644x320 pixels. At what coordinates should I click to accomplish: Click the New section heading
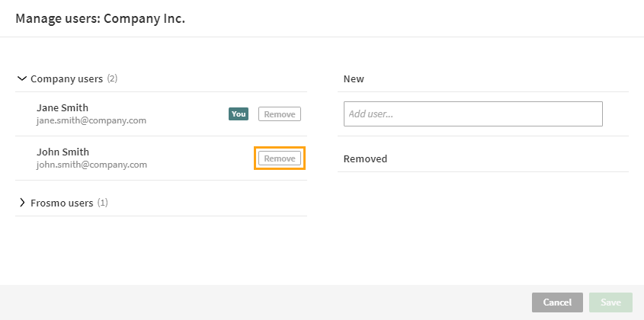coord(354,78)
